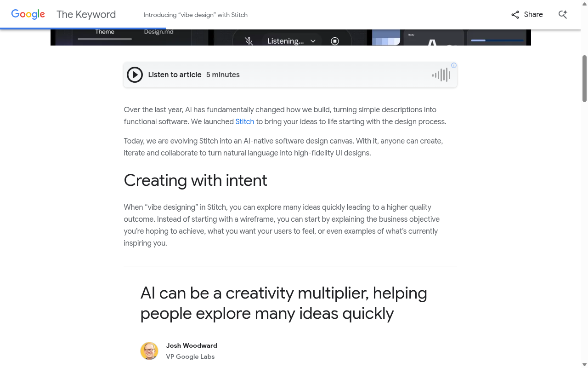Click the 5 minutes duration text
588x368 pixels.
click(x=223, y=75)
